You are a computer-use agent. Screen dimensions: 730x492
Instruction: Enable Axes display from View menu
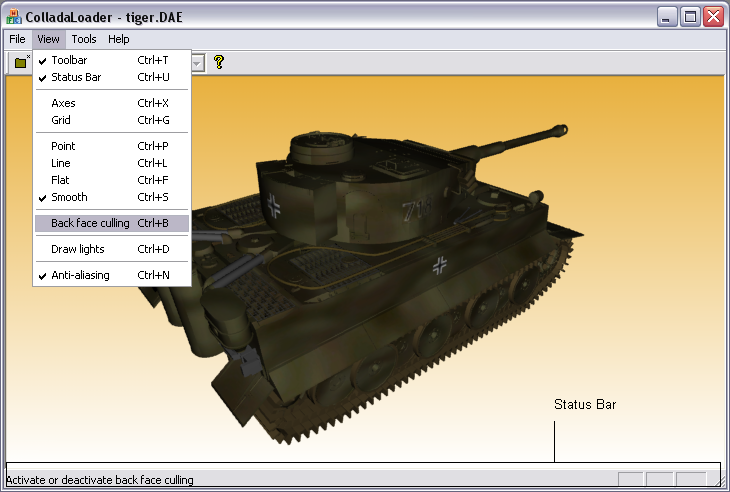pyautogui.click(x=112, y=103)
